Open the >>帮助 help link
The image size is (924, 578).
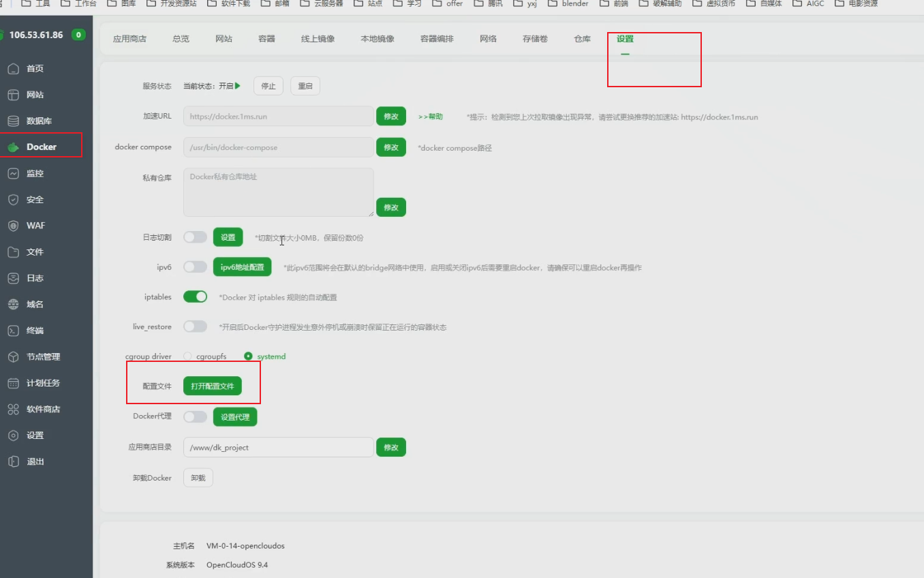tap(430, 117)
